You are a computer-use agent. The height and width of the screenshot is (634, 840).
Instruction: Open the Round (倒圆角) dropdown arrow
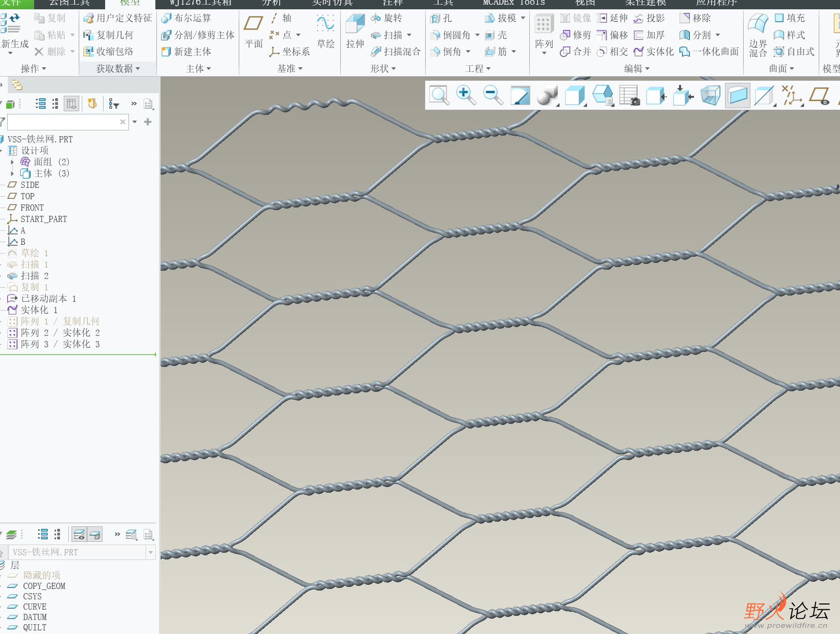coord(477,35)
